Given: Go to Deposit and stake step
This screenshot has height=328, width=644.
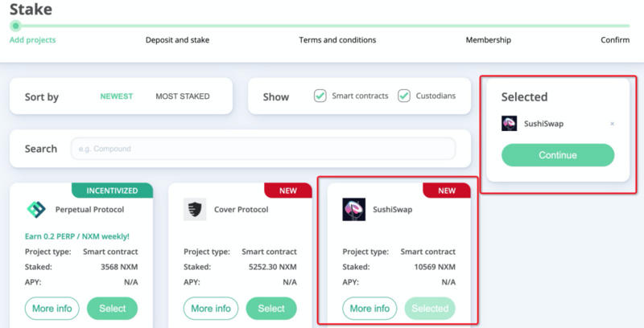Looking at the screenshot, I should click(177, 40).
